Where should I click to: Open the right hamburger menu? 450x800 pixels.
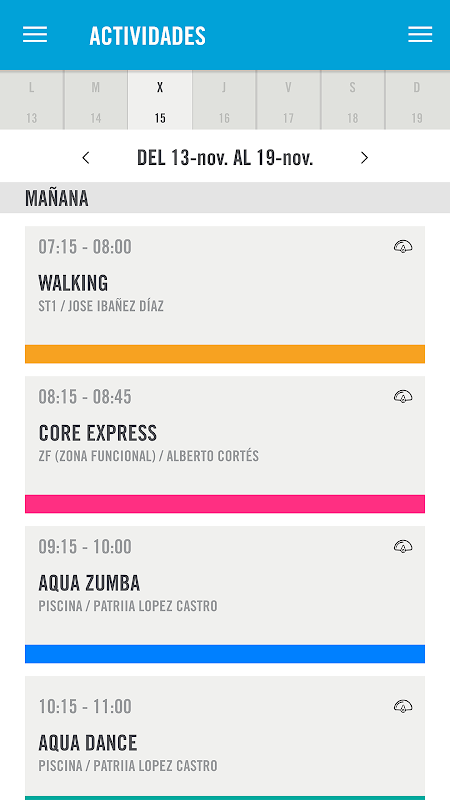click(x=420, y=35)
